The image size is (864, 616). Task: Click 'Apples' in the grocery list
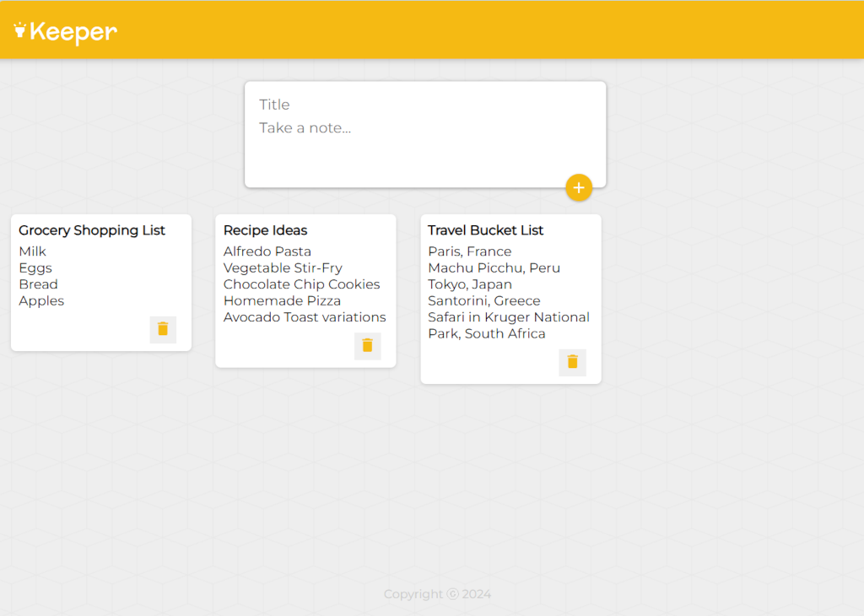click(x=41, y=300)
